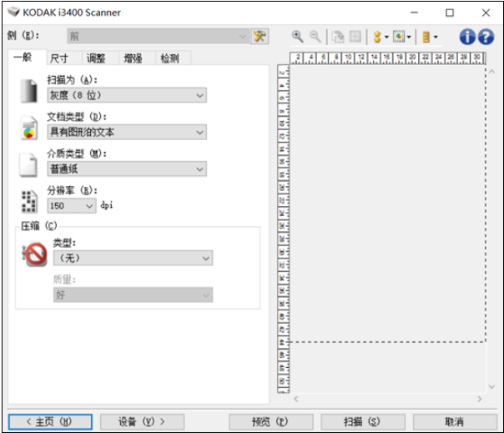Click the horizontal ruler above preview

click(387, 58)
